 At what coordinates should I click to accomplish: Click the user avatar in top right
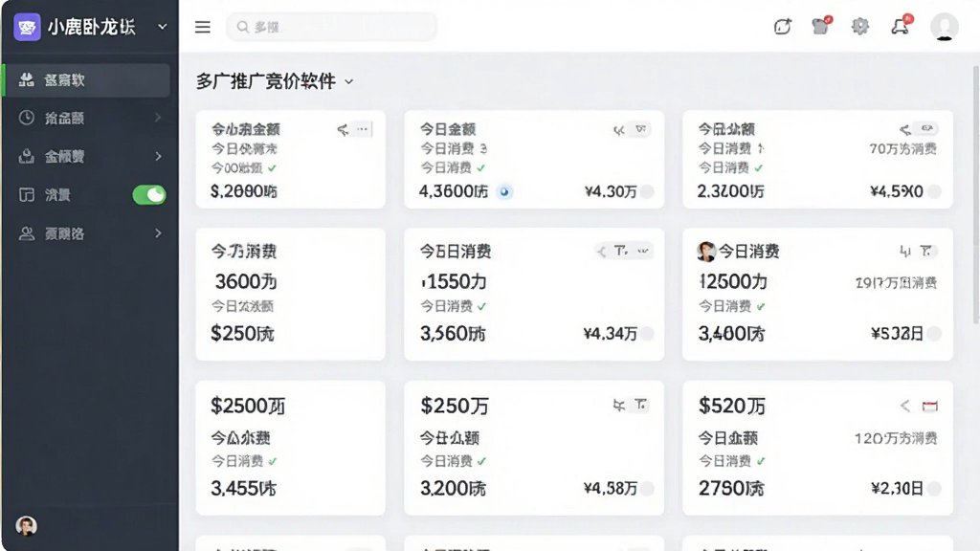point(944,26)
